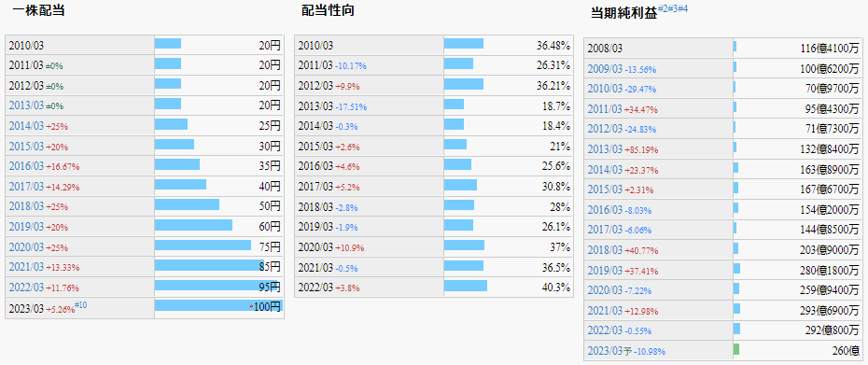Select the 40.3% payout ratio value
This screenshot has width=868, height=365.
[555, 287]
